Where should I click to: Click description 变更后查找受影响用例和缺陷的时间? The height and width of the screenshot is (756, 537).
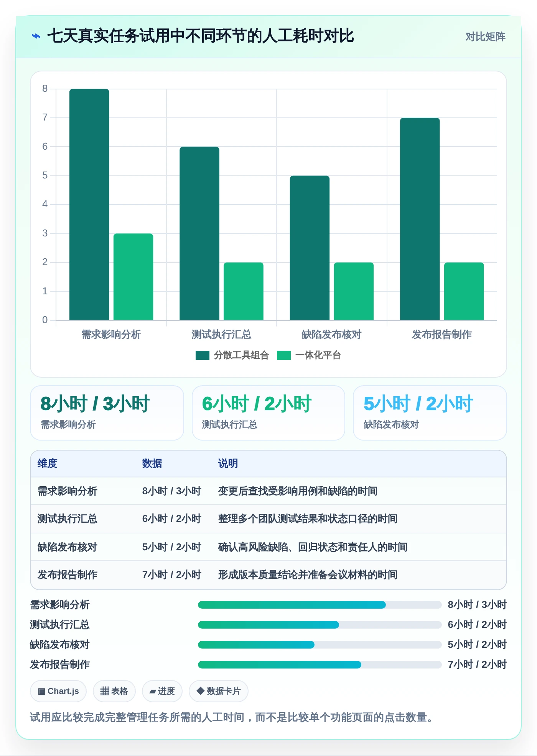point(298,491)
